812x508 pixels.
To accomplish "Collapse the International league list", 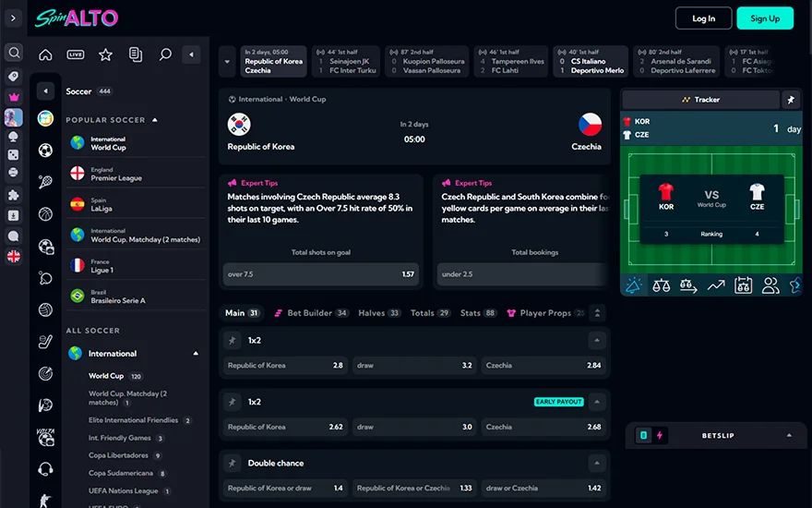I will pos(196,354).
